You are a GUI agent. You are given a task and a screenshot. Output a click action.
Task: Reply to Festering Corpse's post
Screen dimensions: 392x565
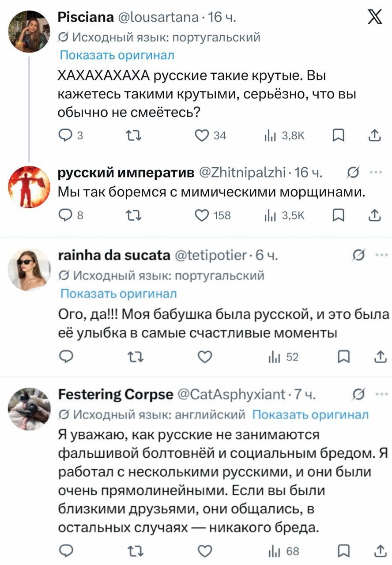[65, 551]
